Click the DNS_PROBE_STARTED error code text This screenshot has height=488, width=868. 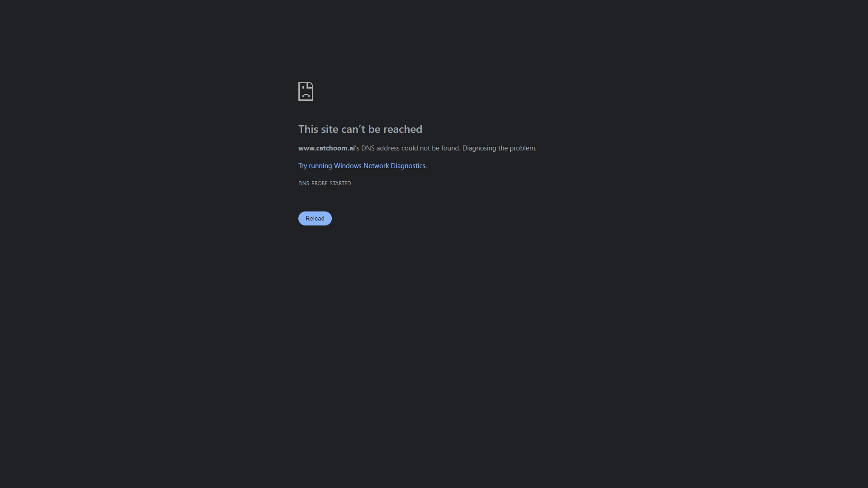click(x=324, y=183)
